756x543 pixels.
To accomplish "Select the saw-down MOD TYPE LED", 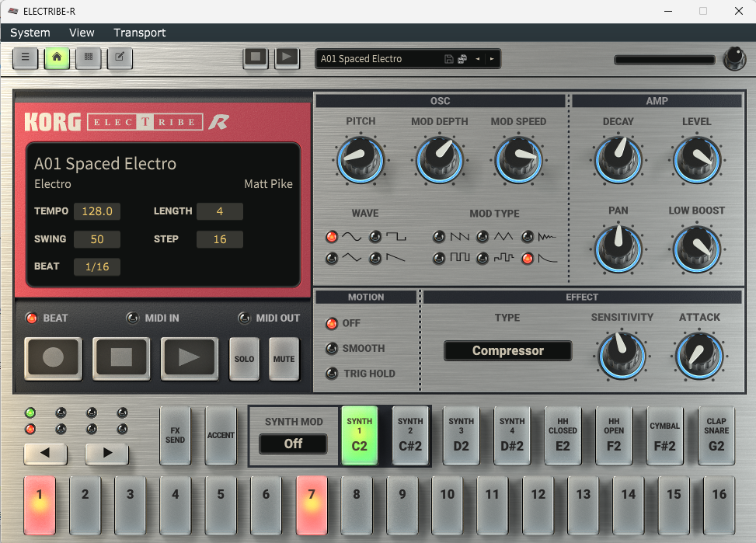I will click(x=439, y=236).
